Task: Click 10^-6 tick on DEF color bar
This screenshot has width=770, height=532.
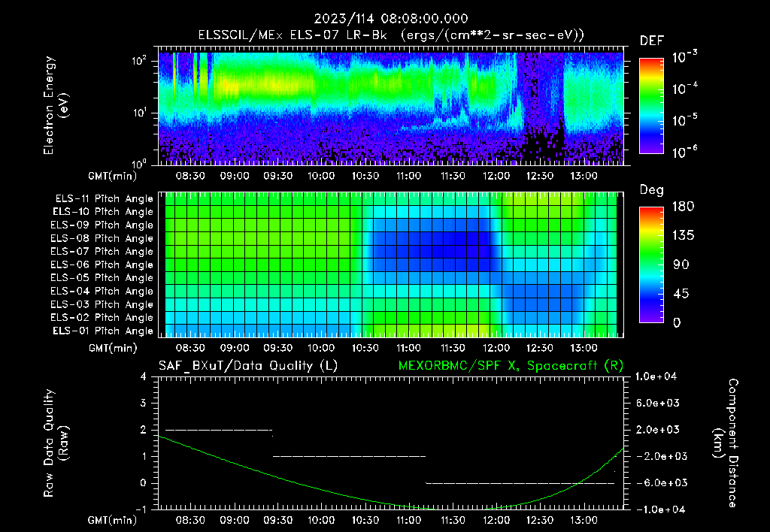Action: coord(685,152)
